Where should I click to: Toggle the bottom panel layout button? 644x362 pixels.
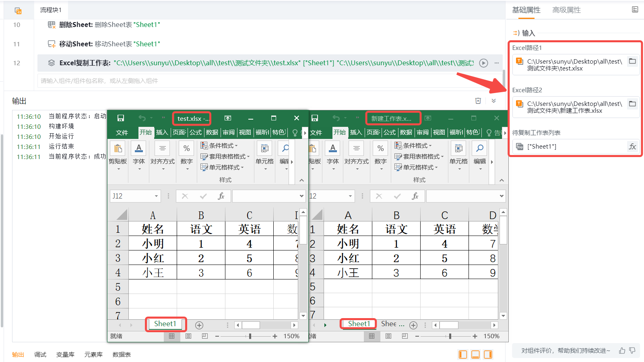click(475, 354)
